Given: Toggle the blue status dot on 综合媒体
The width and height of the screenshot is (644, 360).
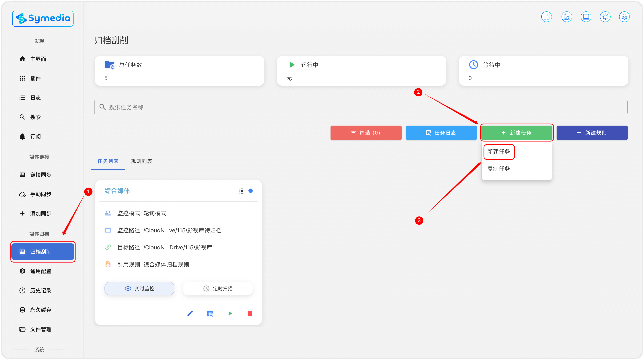Looking at the screenshot, I should coord(251,191).
